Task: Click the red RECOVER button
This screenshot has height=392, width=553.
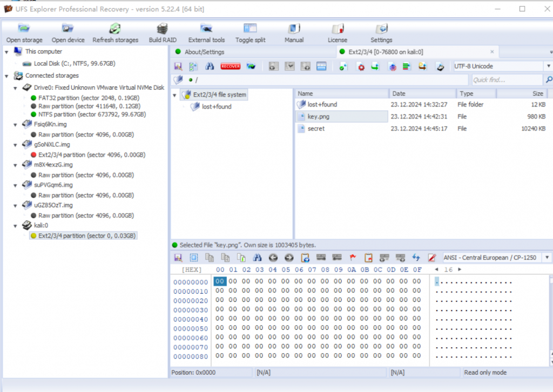Action: [x=230, y=66]
